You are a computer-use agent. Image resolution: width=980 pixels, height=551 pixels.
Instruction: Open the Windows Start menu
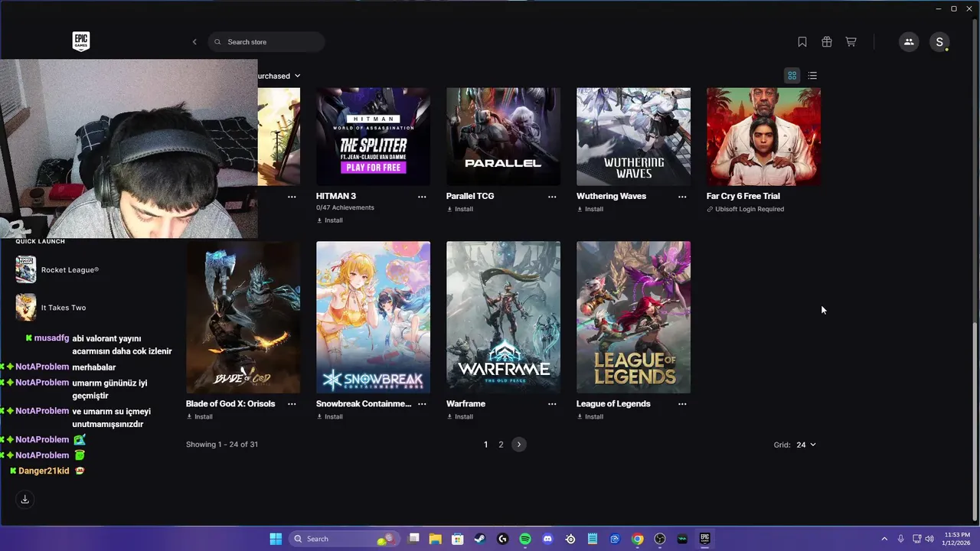276,539
